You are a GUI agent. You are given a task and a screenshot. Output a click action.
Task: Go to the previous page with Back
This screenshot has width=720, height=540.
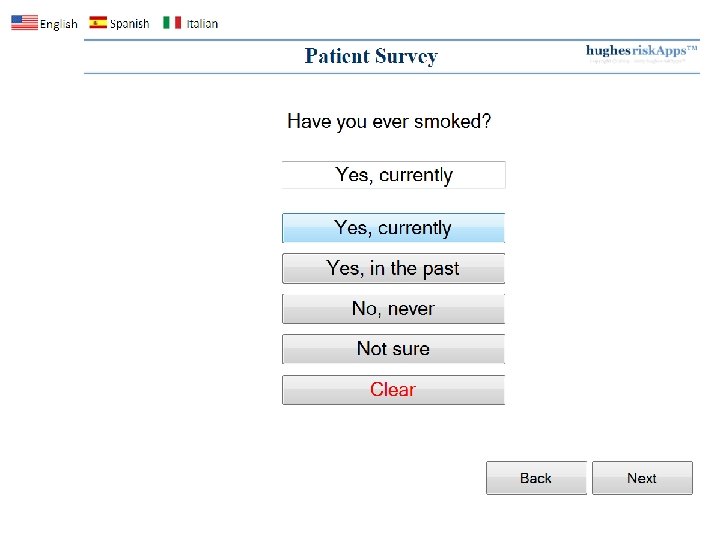tap(536, 478)
